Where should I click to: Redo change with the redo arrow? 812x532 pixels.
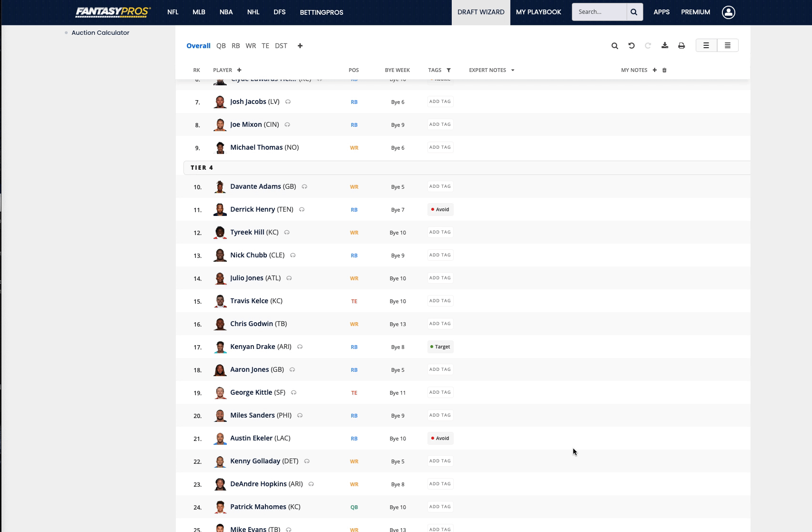pyautogui.click(x=648, y=46)
